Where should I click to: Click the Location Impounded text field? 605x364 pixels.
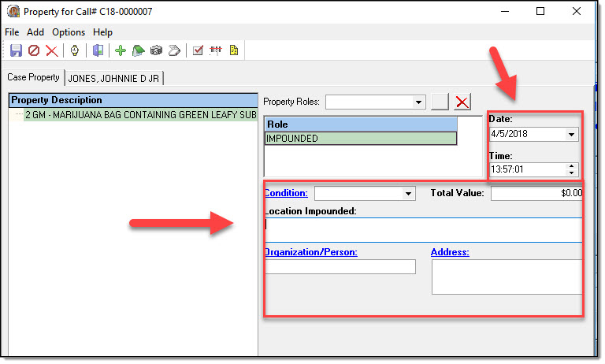pyautogui.click(x=424, y=228)
